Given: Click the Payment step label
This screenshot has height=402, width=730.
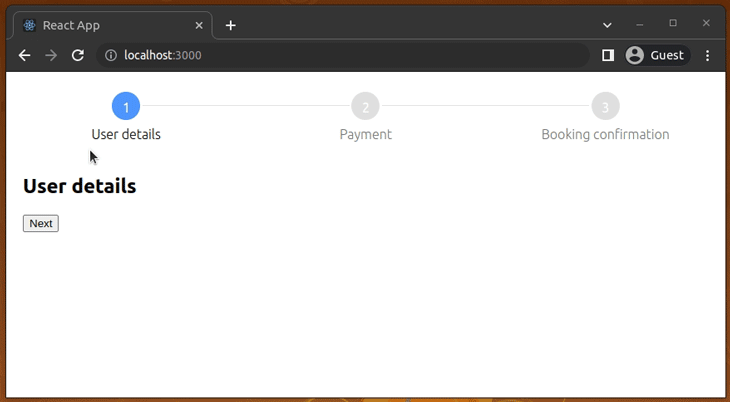Looking at the screenshot, I should coord(365,134).
